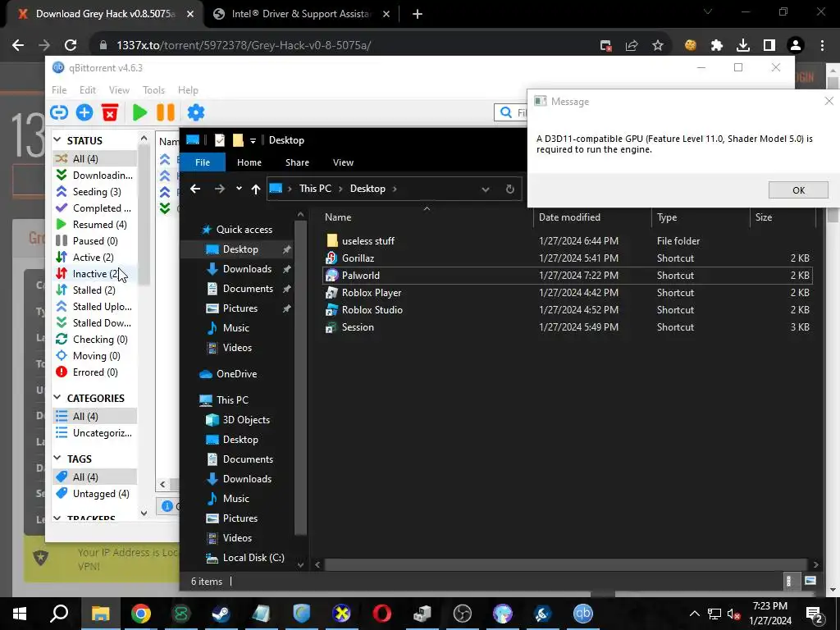840x630 pixels.
Task: Open Steam from the taskbar
Action: 221,614
